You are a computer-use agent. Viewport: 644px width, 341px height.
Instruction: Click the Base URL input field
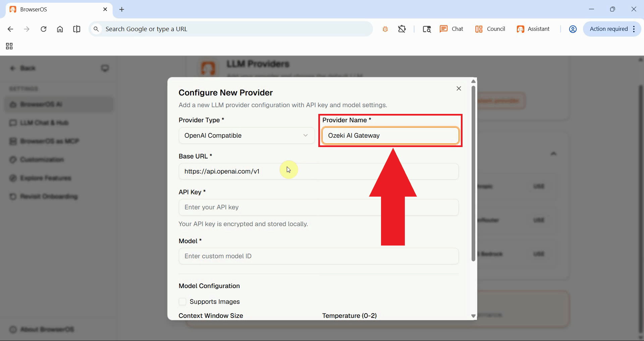click(x=318, y=172)
